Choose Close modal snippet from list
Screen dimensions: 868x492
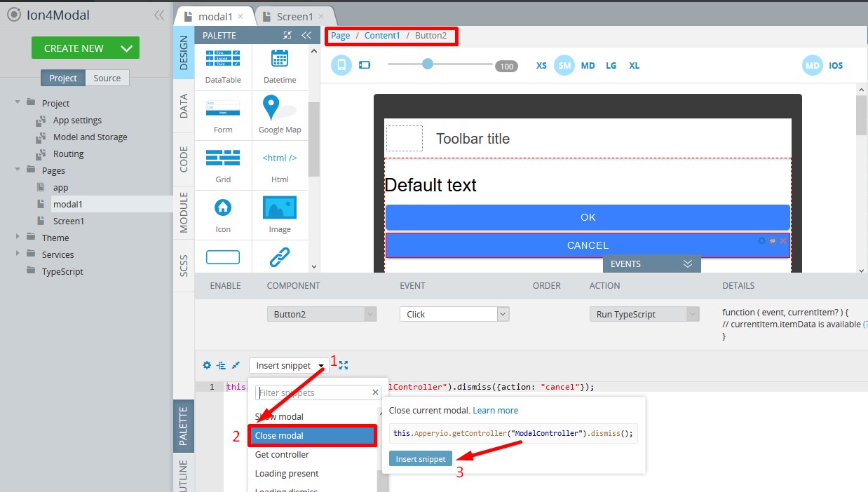(312, 435)
